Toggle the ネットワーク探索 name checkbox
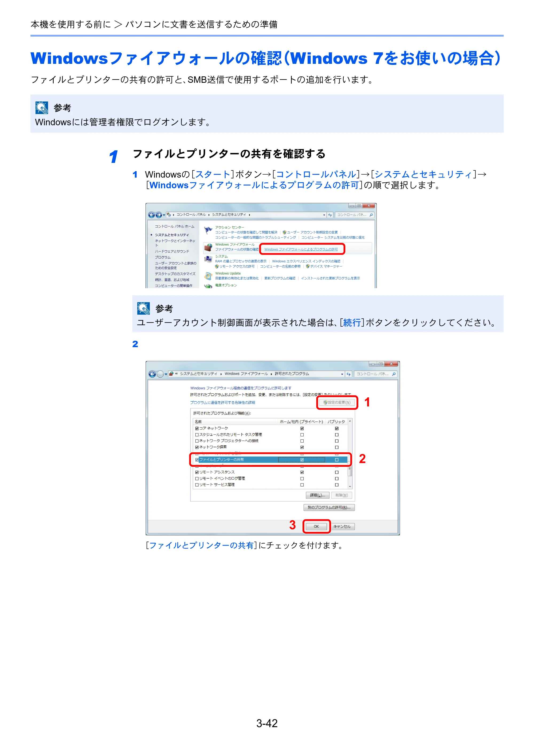The height and width of the screenshot is (756, 534). [x=197, y=447]
